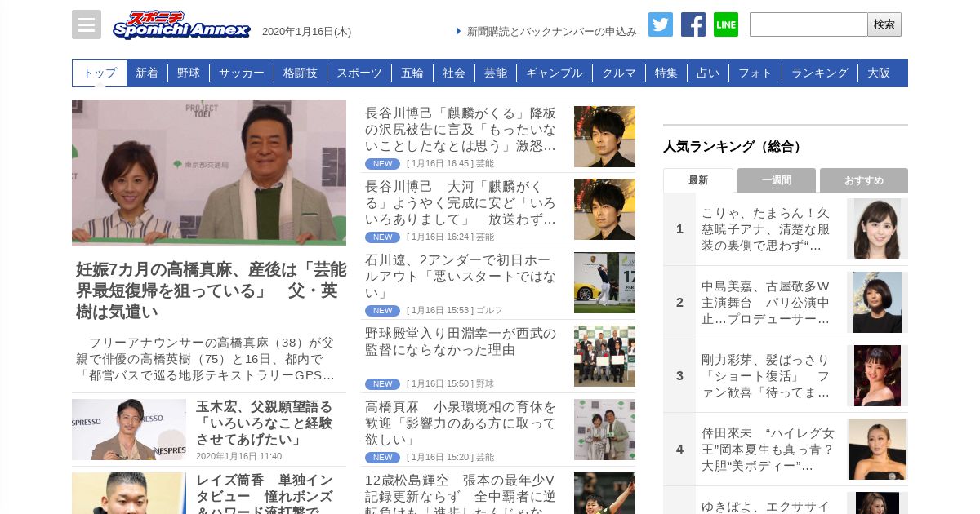Open rank 4 倖田來未 article

click(x=768, y=450)
